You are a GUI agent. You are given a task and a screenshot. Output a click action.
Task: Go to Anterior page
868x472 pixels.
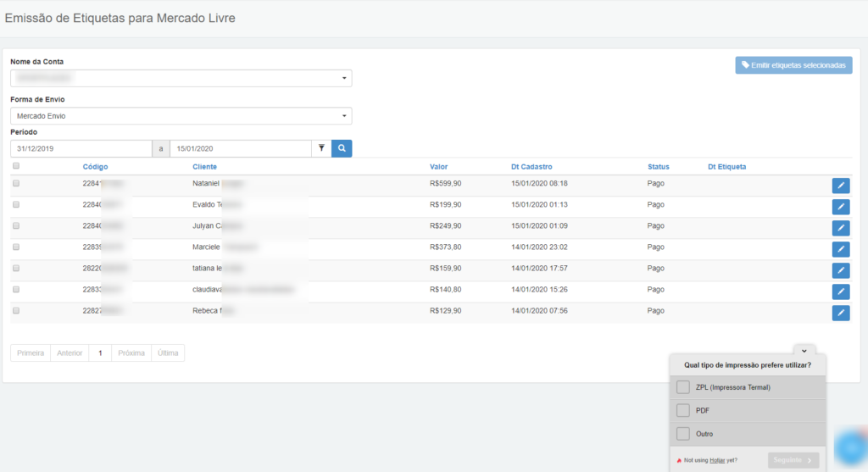70,353
